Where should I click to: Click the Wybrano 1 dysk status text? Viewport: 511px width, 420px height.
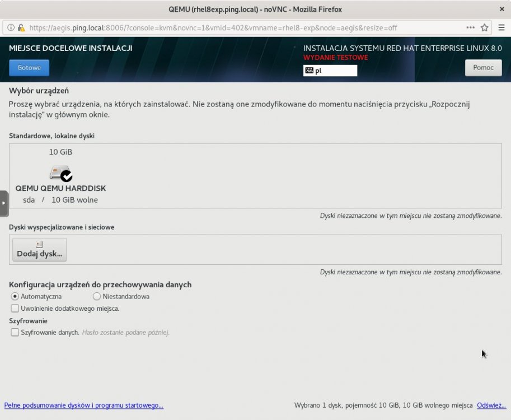point(383,405)
